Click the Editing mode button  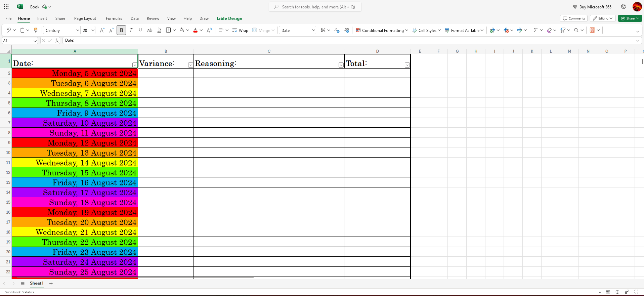click(603, 18)
